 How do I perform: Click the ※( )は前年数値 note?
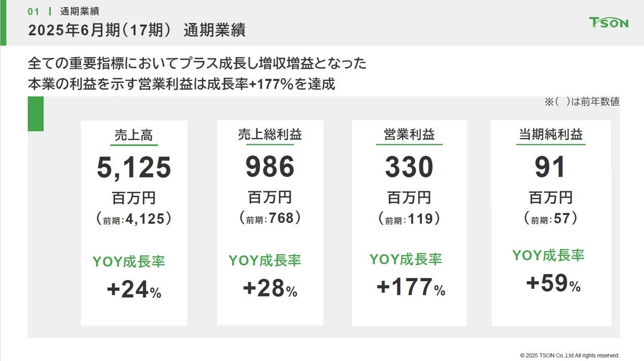[x=582, y=102]
